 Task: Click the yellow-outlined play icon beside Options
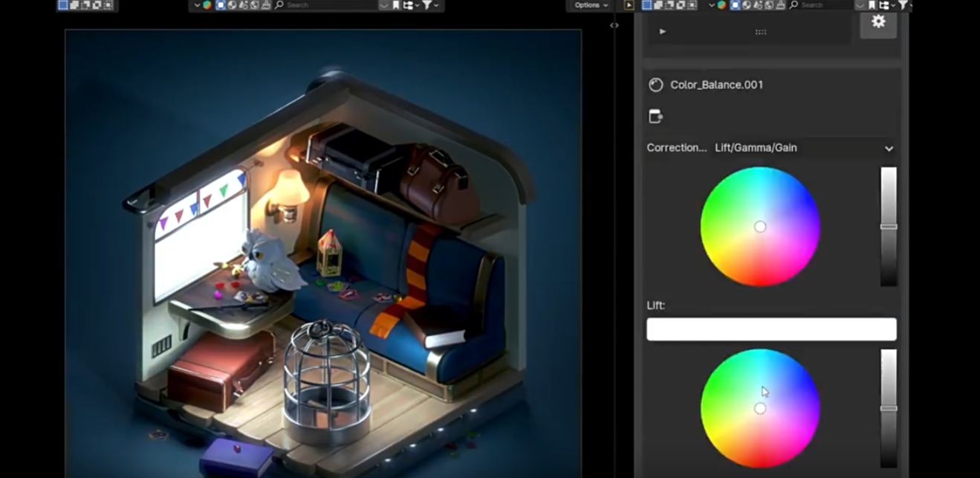tap(629, 5)
